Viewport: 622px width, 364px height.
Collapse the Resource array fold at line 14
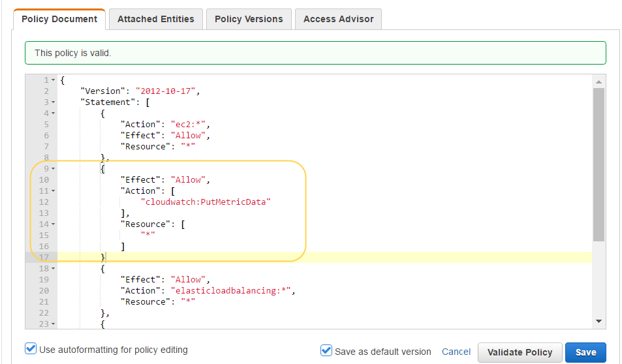53,224
